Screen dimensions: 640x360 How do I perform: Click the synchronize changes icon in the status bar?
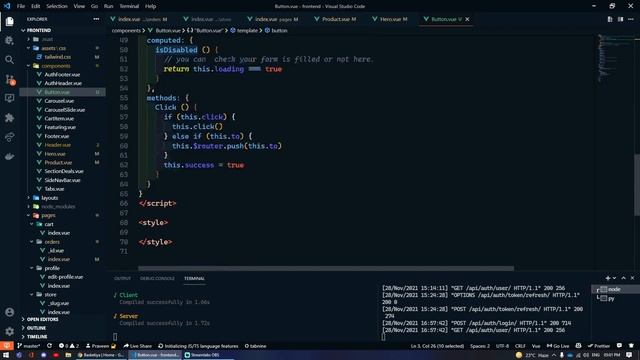[49, 346]
